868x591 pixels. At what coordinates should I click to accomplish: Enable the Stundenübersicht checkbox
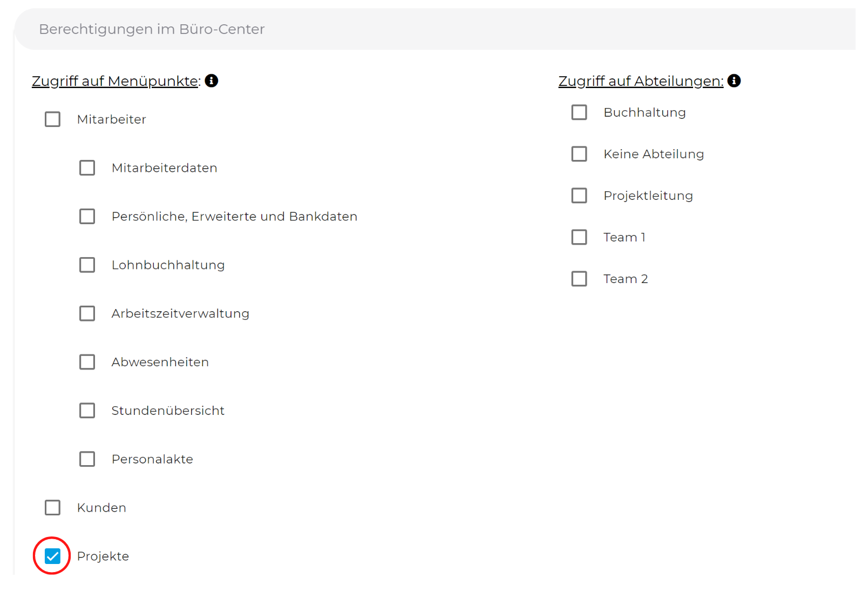click(x=87, y=411)
